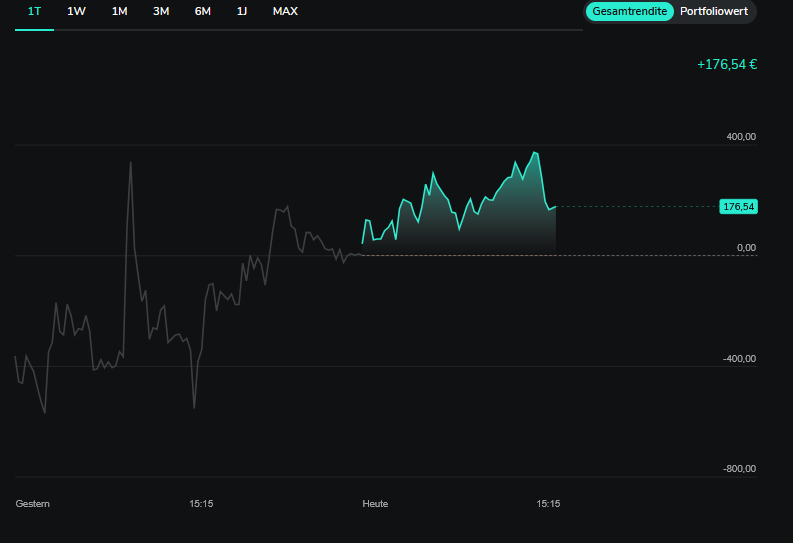Show the MAX time range

tap(285, 12)
